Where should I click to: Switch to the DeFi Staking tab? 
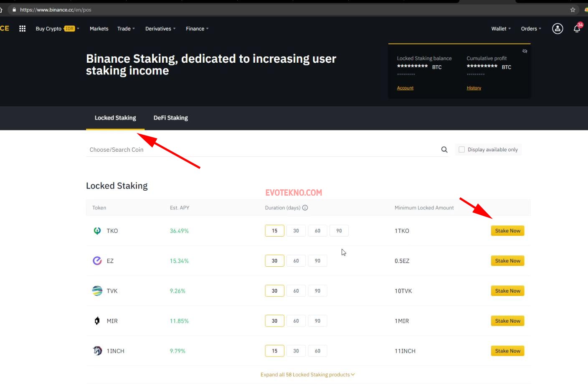click(x=171, y=118)
